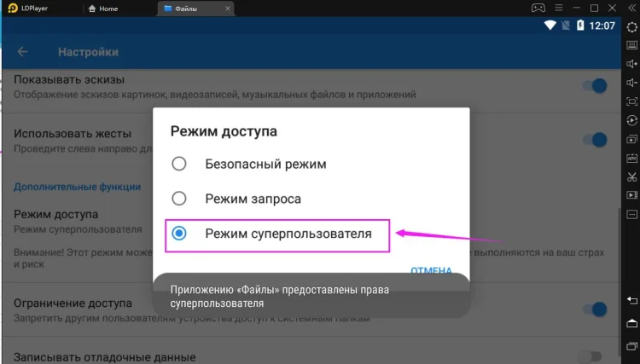This screenshot has width=640, height=364.
Task: Click the battery status icon
Action: (580, 26)
